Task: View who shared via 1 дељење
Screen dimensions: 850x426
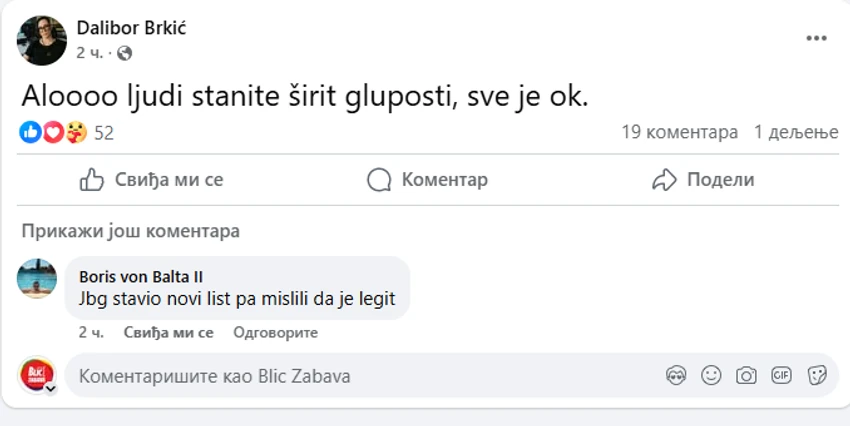Action: (796, 132)
